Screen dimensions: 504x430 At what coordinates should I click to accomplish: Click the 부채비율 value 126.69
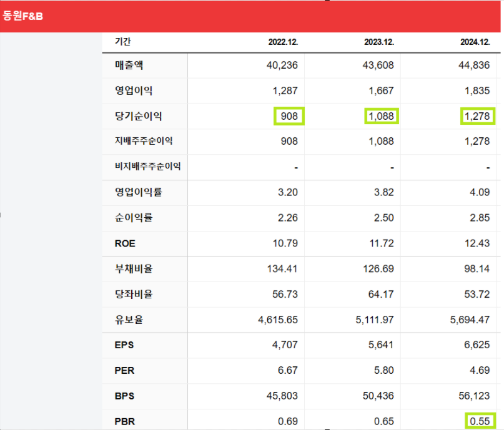point(378,268)
